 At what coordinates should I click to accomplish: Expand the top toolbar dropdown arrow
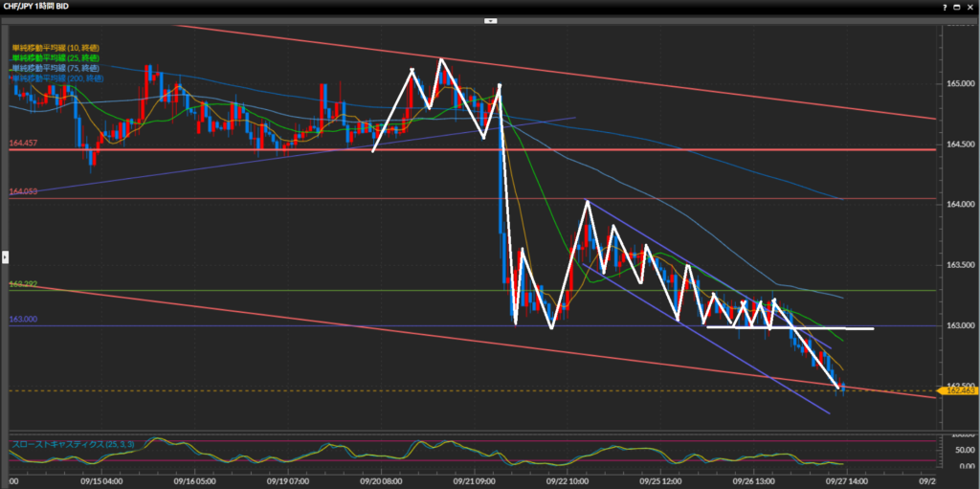click(490, 19)
